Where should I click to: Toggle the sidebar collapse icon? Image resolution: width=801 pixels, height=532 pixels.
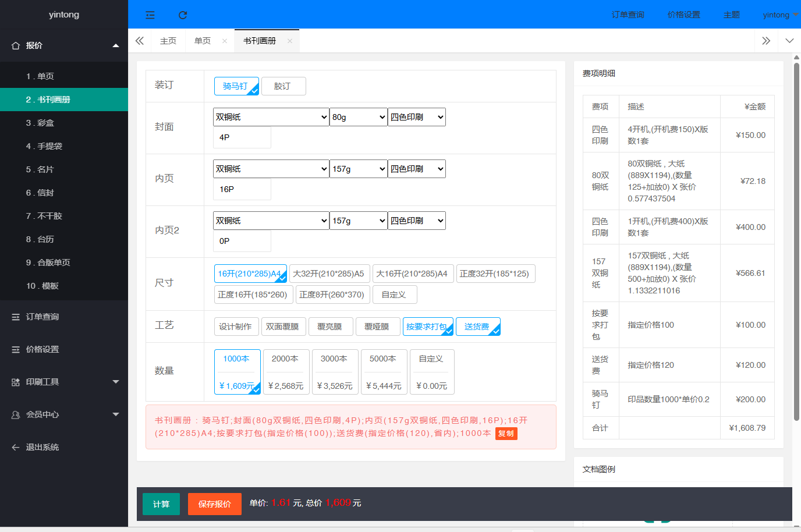(150, 15)
